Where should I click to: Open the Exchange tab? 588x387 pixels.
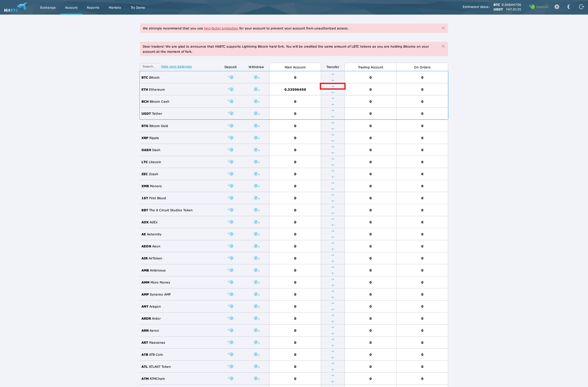click(x=48, y=7)
